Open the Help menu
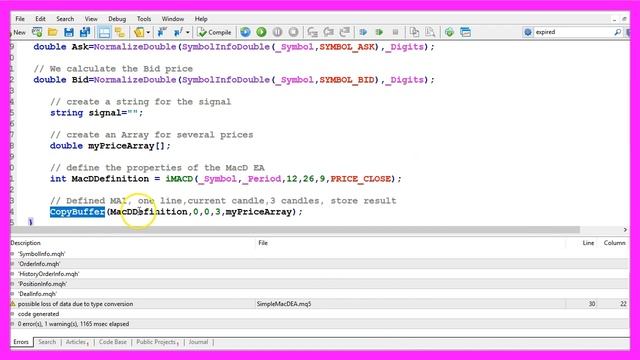640x360 pixels. pos(201,19)
